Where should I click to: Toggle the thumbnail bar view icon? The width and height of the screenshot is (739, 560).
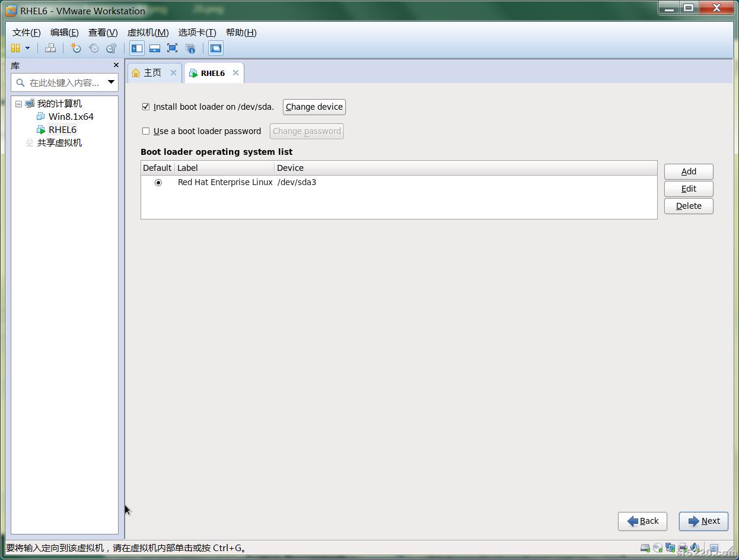point(155,48)
